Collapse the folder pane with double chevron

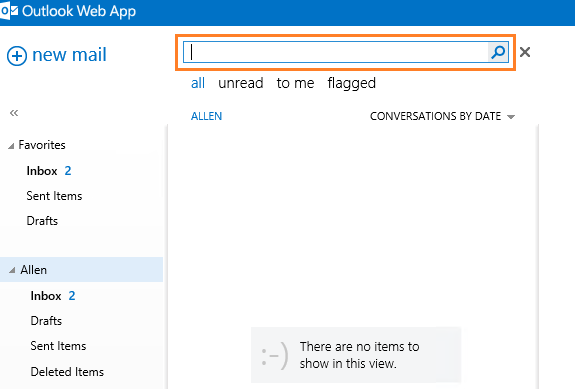(14, 113)
